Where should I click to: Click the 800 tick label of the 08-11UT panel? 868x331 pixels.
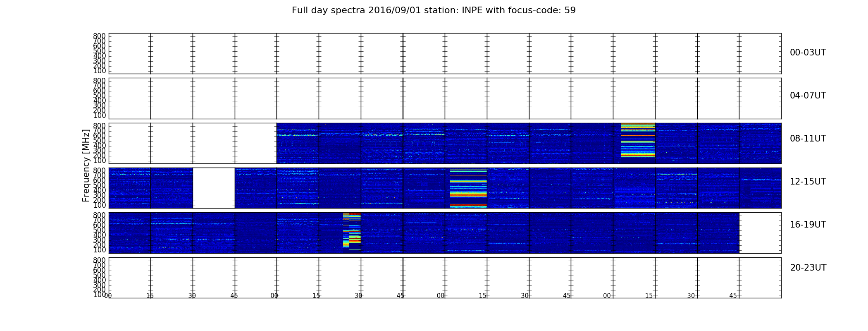[x=99, y=126]
